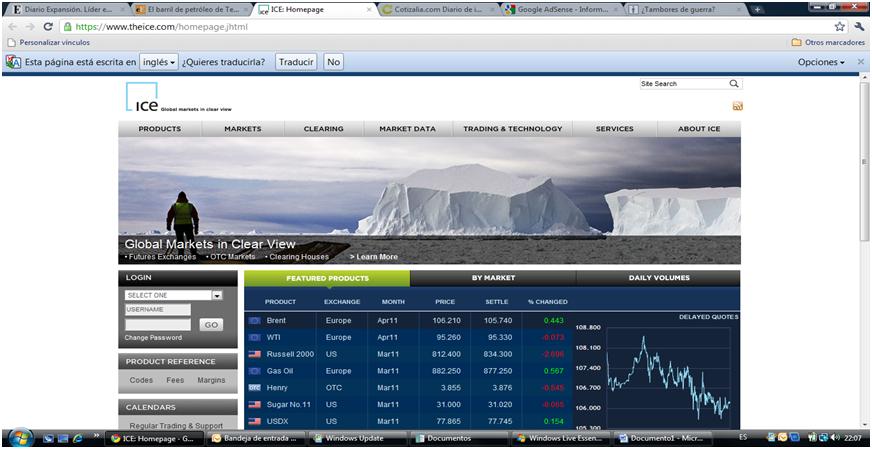The image size is (872, 449).
Task: Show the desktop via quick launch icon
Action: (x=49, y=438)
